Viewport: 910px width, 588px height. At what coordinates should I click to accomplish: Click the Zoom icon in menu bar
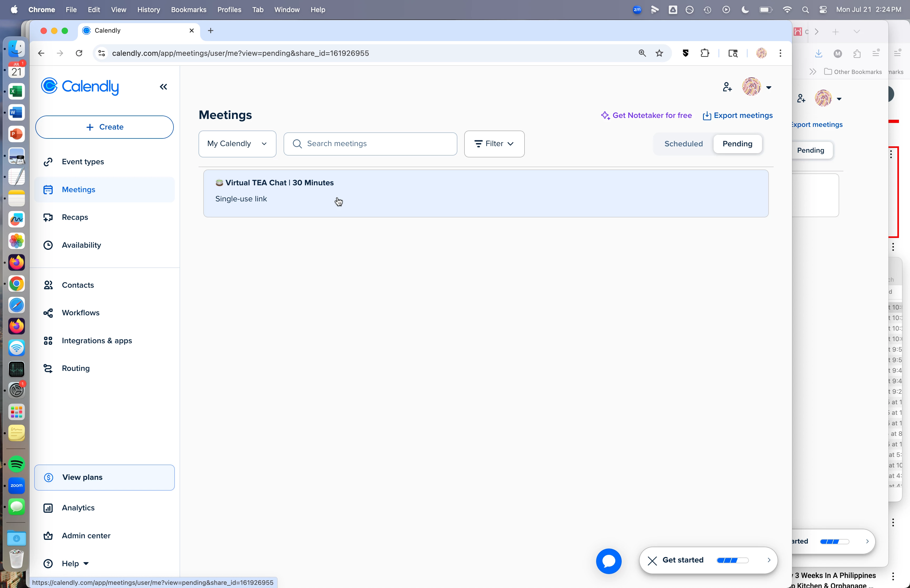[637, 9]
